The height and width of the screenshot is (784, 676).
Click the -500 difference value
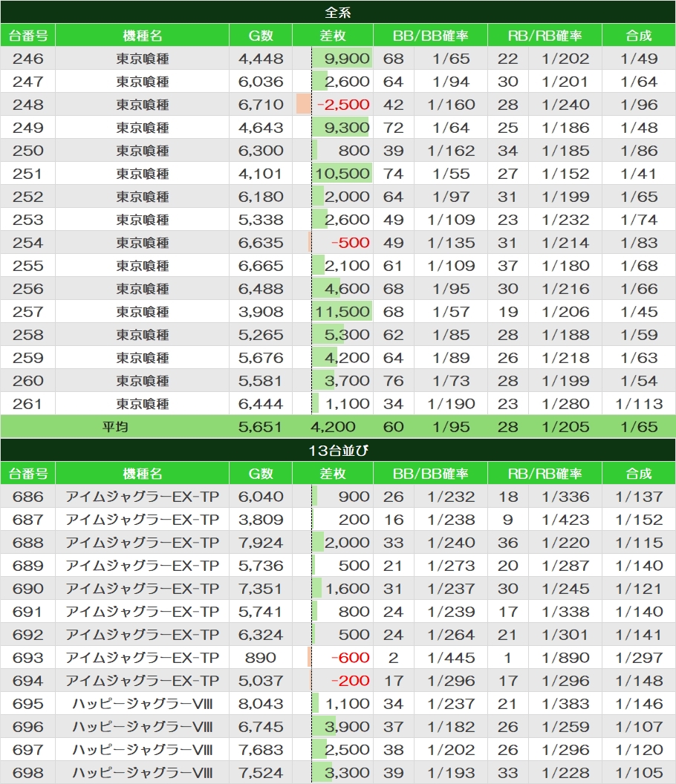pos(351,243)
